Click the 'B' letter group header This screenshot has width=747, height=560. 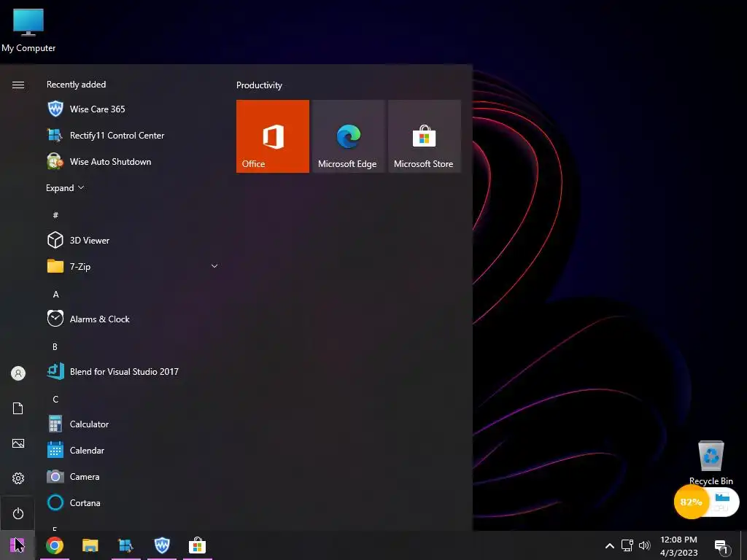coord(55,346)
